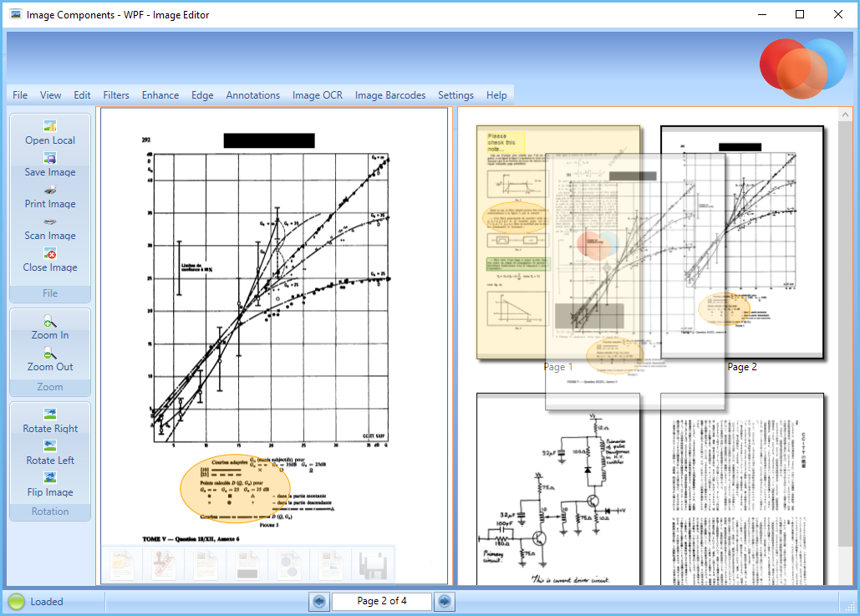Viewport: 860px width, 616px height.
Task: Select the orange ellipse annotation on main image
Action: click(x=236, y=487)
